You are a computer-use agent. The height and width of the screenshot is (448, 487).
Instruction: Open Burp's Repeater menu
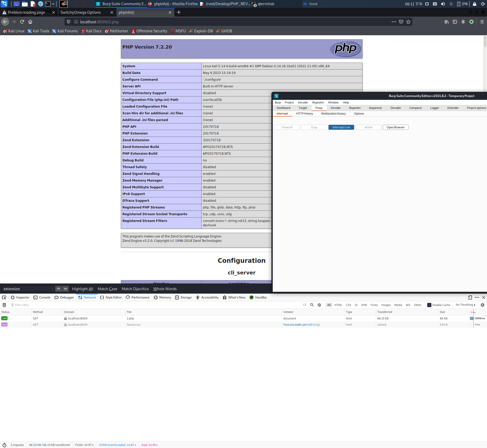[318, 102]
